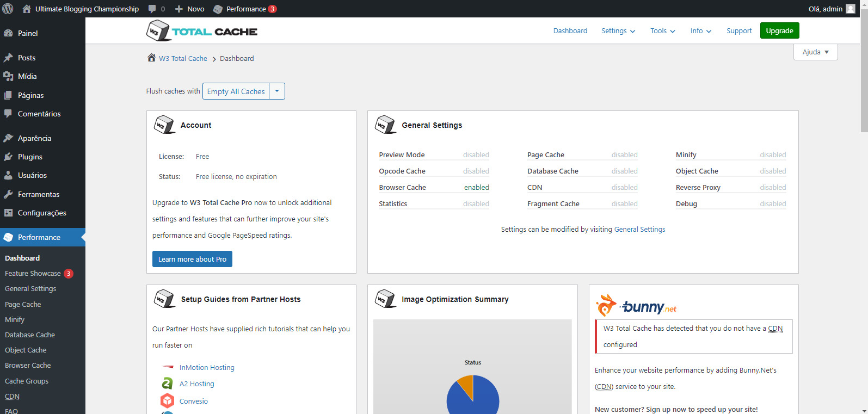Click Performance in the admin bar
The width and height of the screenshot is (868, 414).
click(246, 9)
